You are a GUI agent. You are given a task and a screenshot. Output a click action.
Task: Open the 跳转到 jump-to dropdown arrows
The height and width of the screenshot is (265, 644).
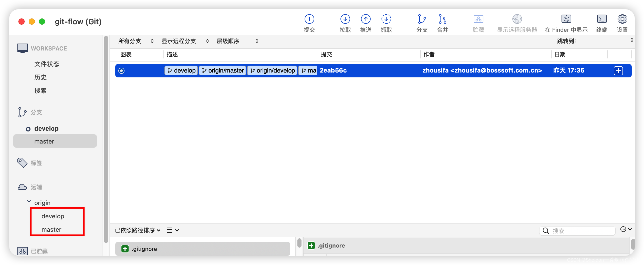pyautogui.click(x=632, y=40)
